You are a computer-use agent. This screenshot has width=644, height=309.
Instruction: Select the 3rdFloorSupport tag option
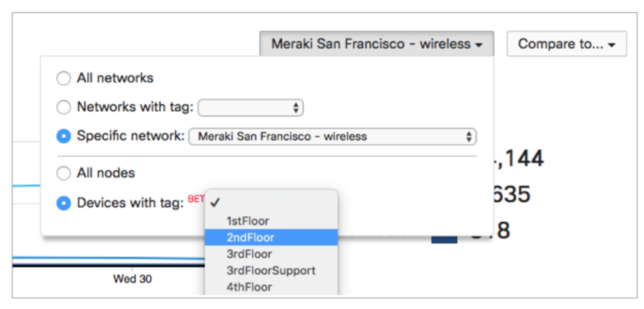click(271, 270)
